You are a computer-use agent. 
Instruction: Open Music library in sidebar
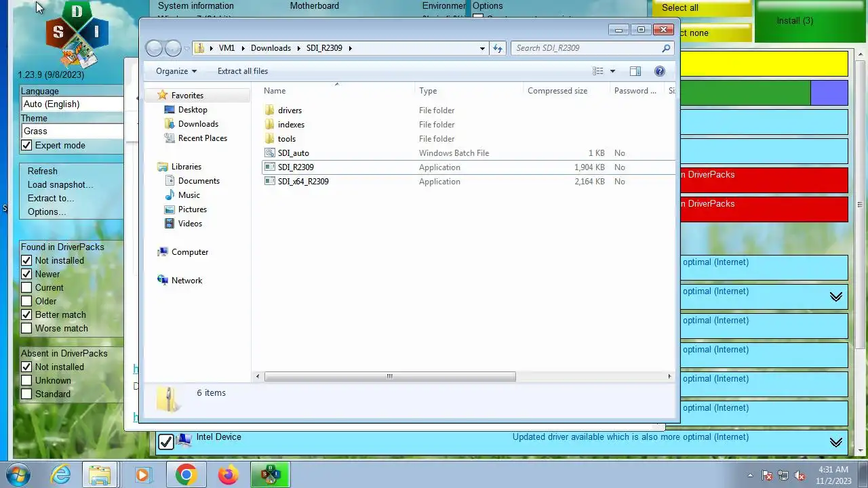click(189, 195)
